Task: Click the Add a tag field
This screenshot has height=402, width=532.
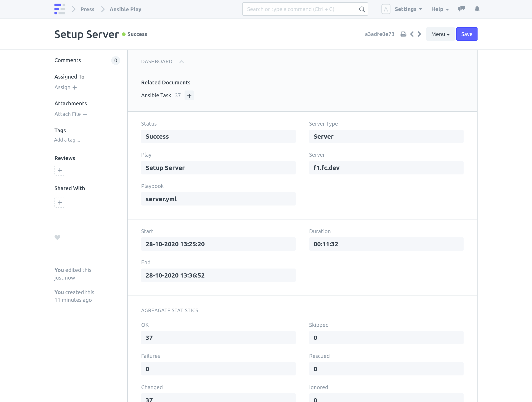Action: pos(67,140)
